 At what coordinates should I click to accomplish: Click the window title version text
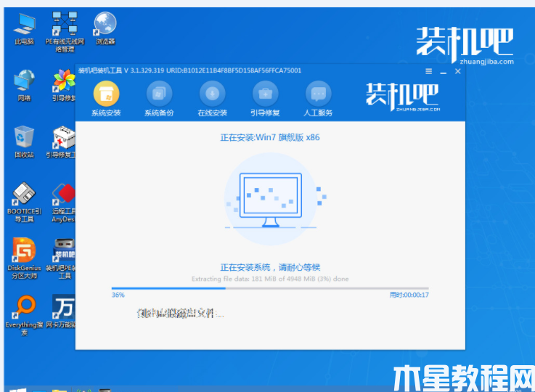coord(189,70)
